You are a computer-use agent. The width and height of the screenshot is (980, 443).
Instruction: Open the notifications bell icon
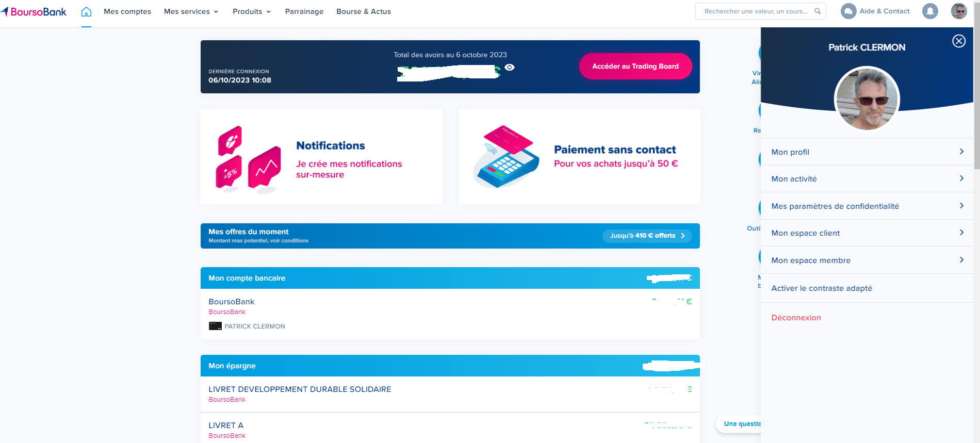(x=930, y=11)
